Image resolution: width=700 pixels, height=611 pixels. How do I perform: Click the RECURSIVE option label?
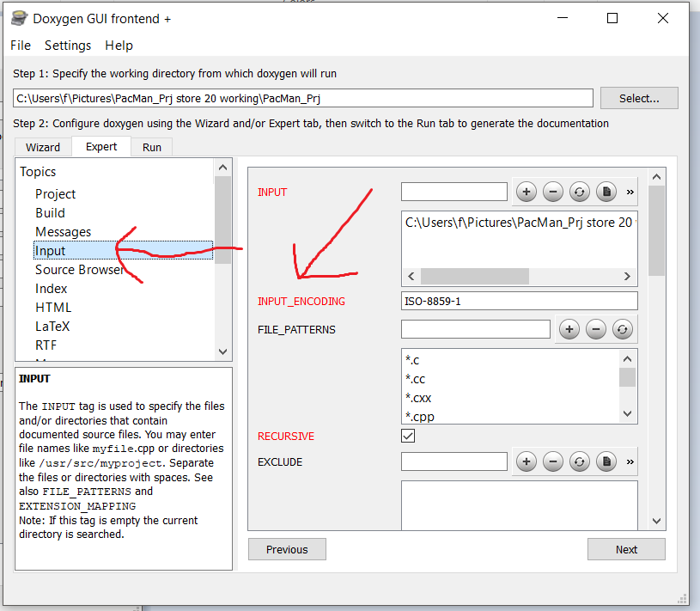(x=286, y=437)
